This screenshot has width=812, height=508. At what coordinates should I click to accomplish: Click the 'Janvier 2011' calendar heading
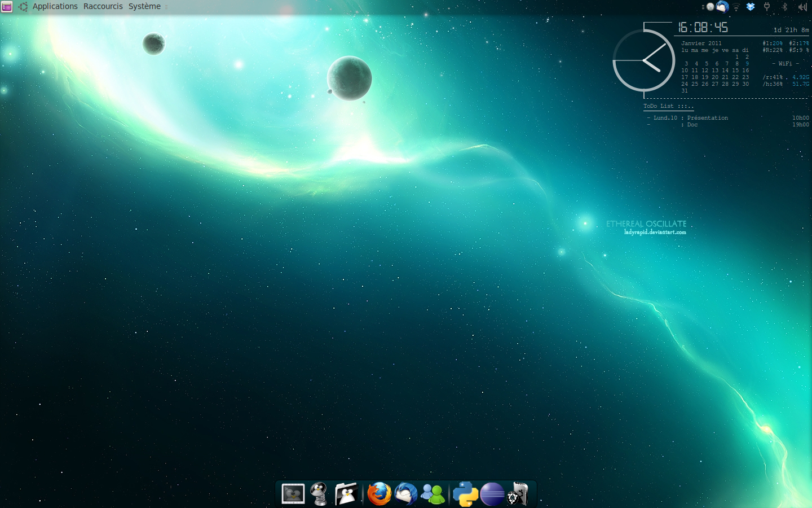[x=701, y=43]
